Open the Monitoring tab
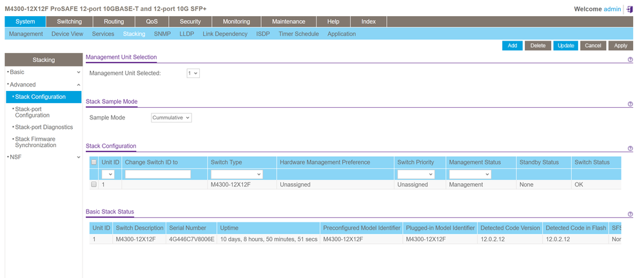Screen dimensions: 644x278 coord(237,22)
